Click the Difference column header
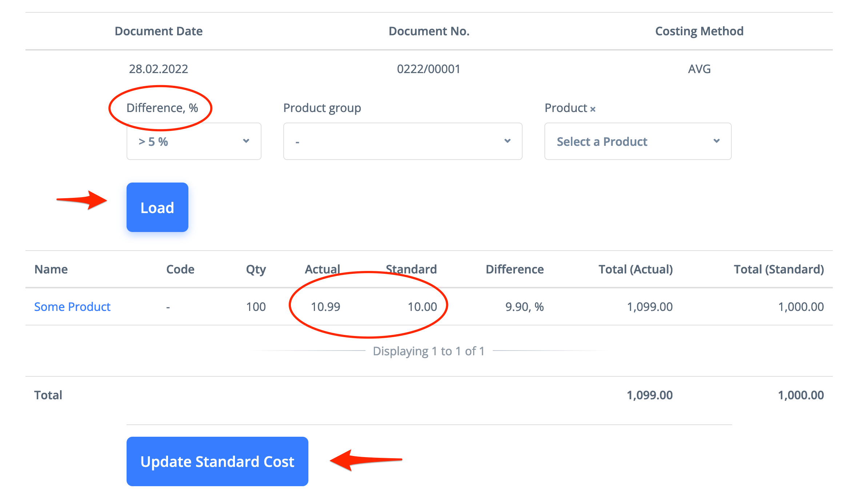Viewport: 867px width, 504px height. tap(515, 269)
